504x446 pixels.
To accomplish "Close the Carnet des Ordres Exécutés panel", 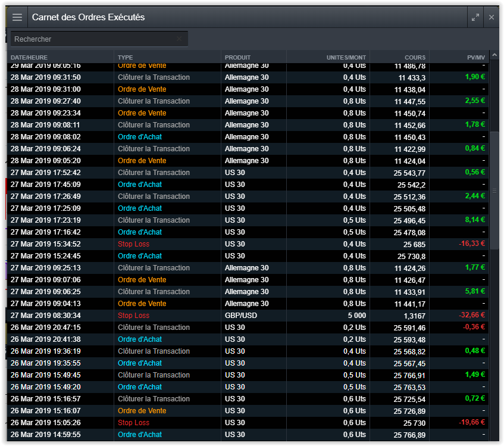I will [x=492, y=17].
